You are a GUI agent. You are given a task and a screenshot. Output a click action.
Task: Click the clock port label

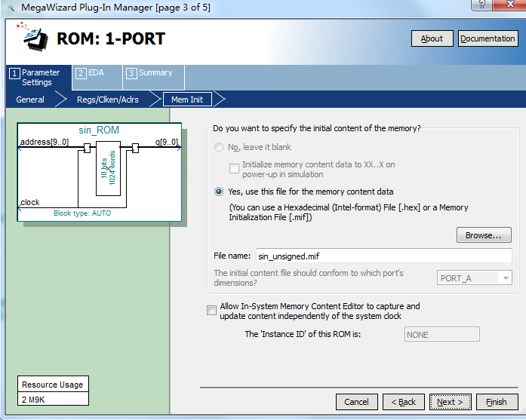click(30, 202)
